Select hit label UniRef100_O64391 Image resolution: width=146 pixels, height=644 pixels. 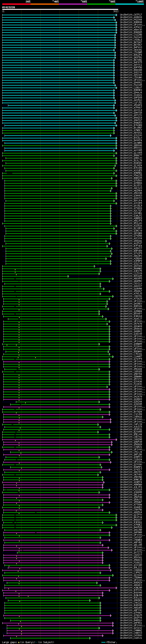pyautogui.click(x=131, y=50)
